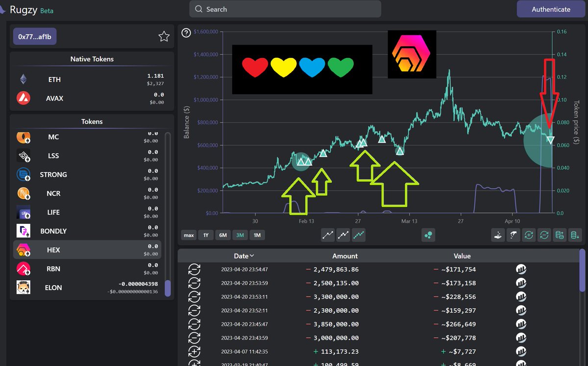Screen dimensions: 588x366
Task: Click the amount 2,500,135.00
Action: [x=336, y=283]
